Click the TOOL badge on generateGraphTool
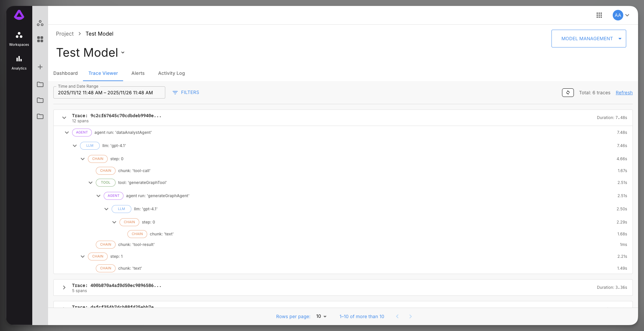Viewport: 644px width, 331px height. point(106,183)
